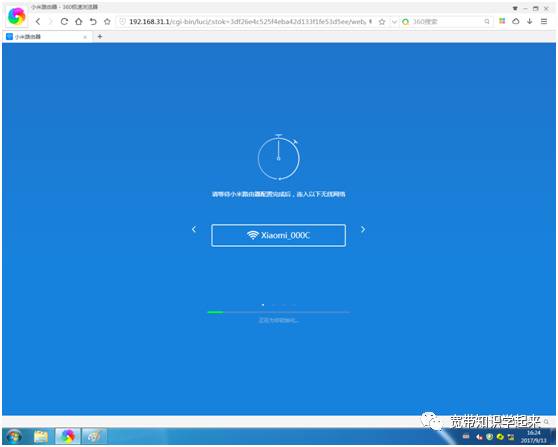This screenshot has width=558, height=447.
Task: Click the keyboard tray icon
Action: pos(466,437)
